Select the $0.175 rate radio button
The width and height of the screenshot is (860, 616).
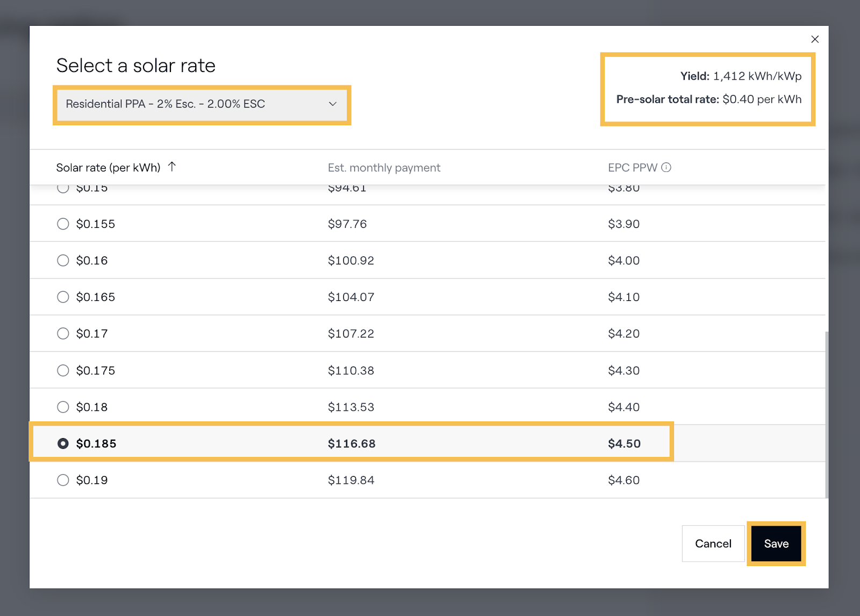click(x=63, y=370)
